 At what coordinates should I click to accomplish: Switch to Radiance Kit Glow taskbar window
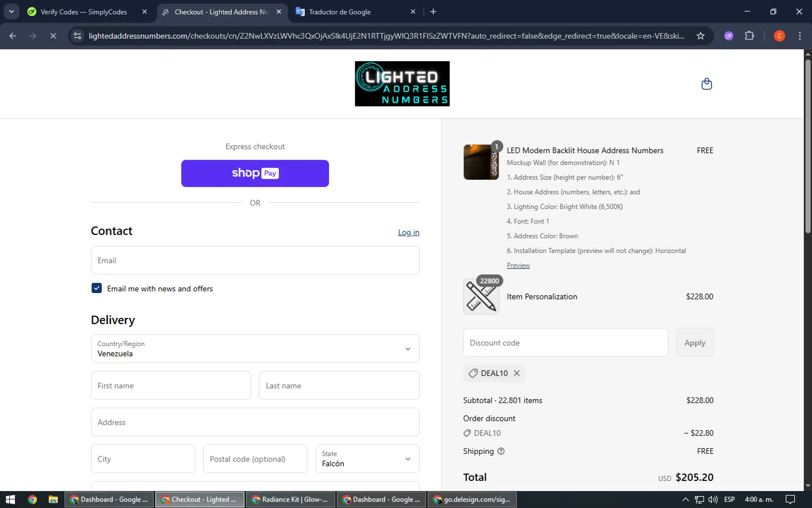[291, 499]
